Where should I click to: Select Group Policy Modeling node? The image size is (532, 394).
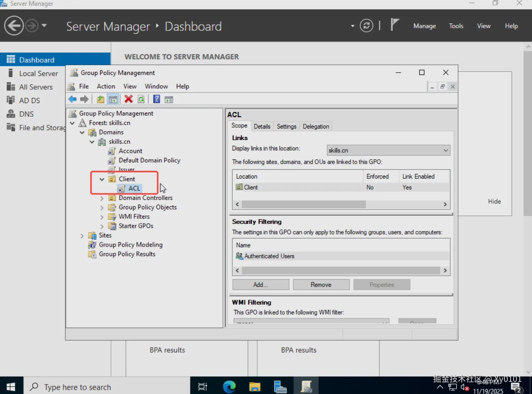tap(130, 245)
